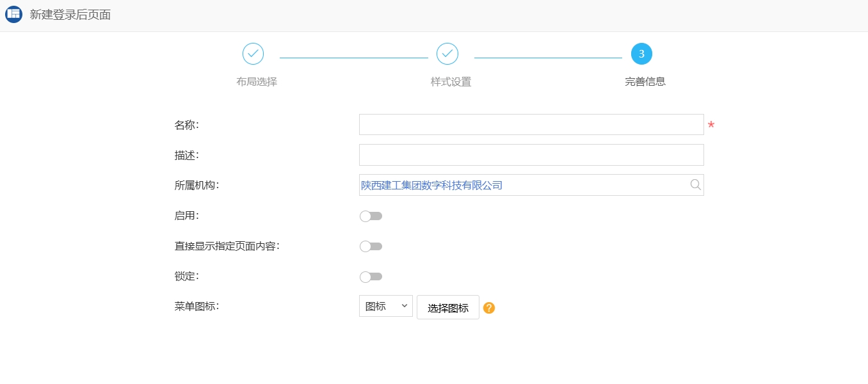Screen dimensions: 868x384
Task: Click the 菜单图标 field label
Action: (197, 307)
